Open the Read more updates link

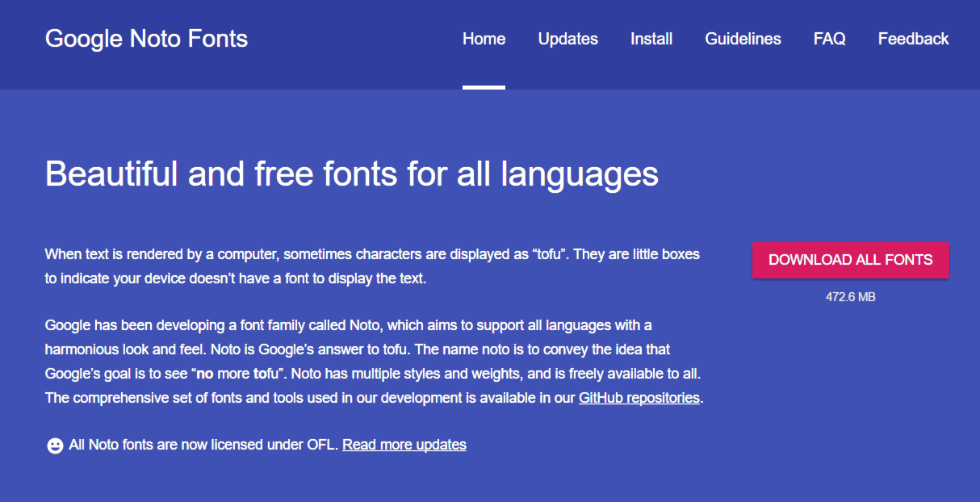404,445
